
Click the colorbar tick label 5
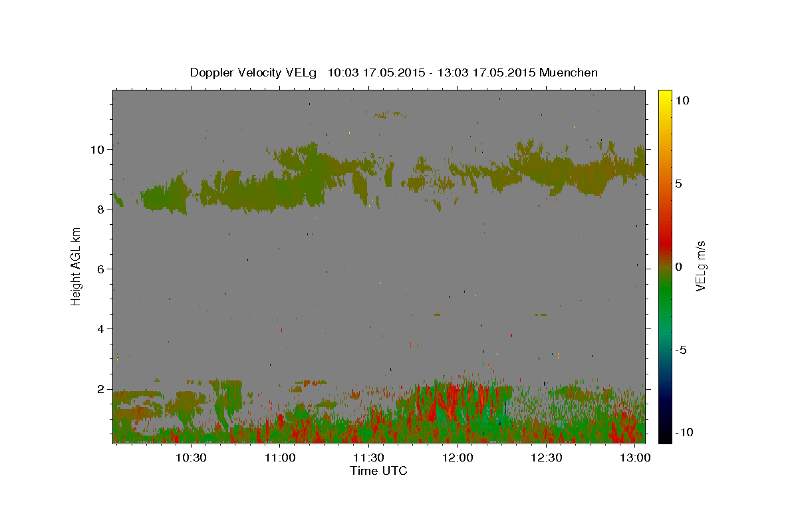tap(679, 184)
